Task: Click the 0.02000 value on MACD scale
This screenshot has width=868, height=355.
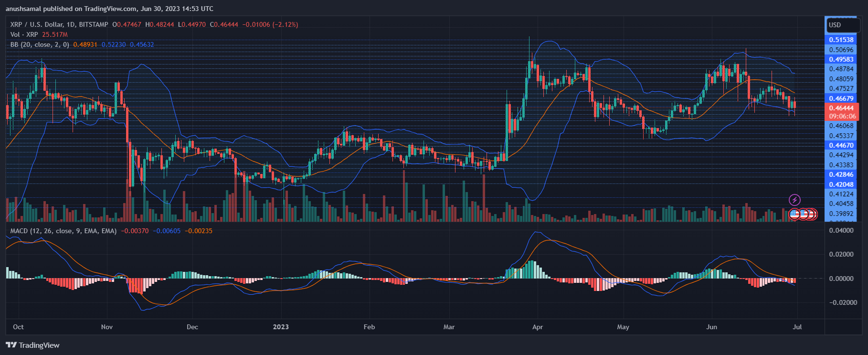Action: click(x=841, y=254)
